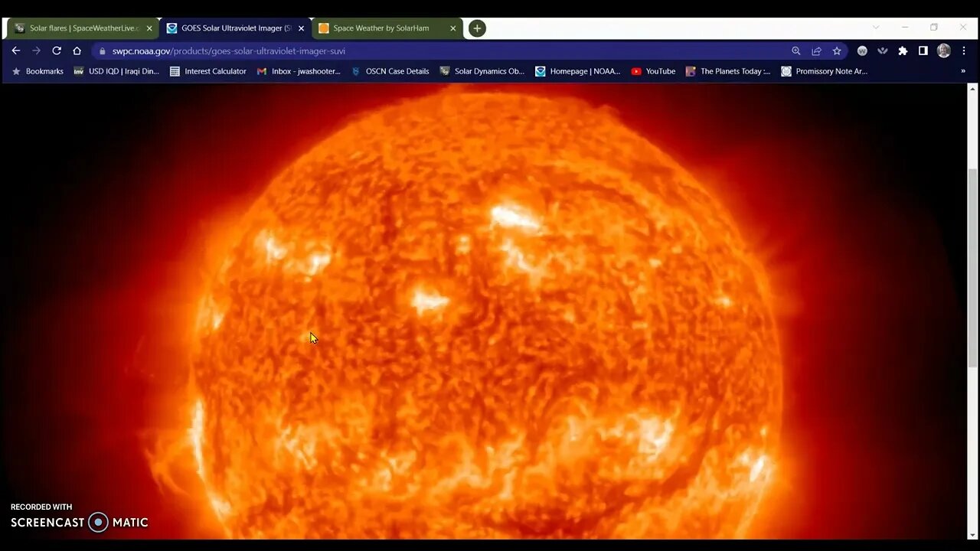Close the GOES Solar Ultraviolet Imager tab
980x551 pixels.
[x=301, y=28]
